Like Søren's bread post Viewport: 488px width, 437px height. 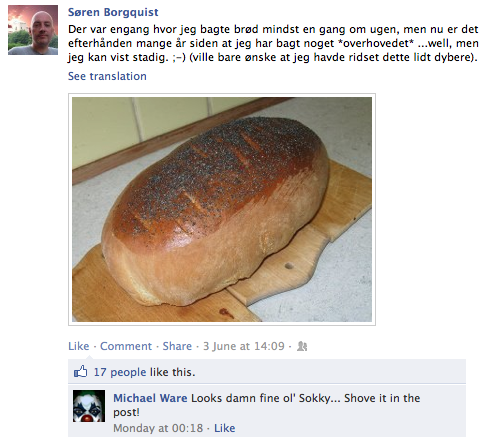point(79,346)
